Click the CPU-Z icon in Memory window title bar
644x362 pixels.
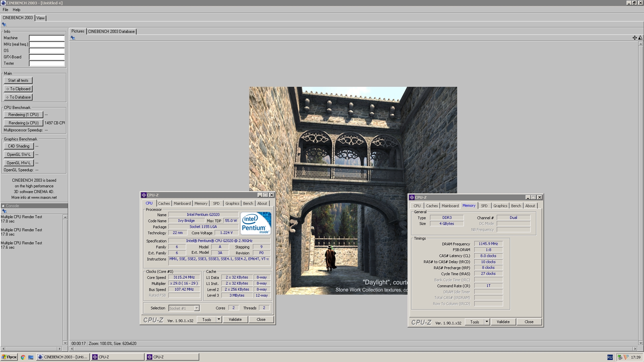coord(412,197)
